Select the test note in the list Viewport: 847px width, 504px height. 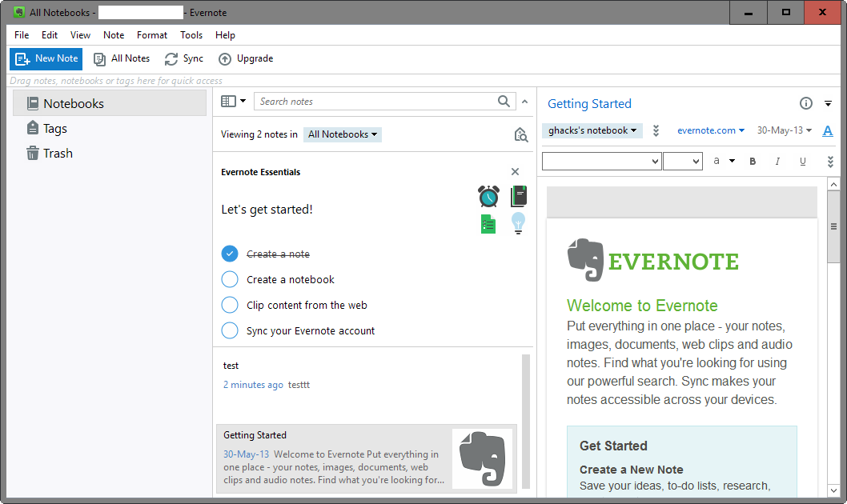(x=368, y=384)
